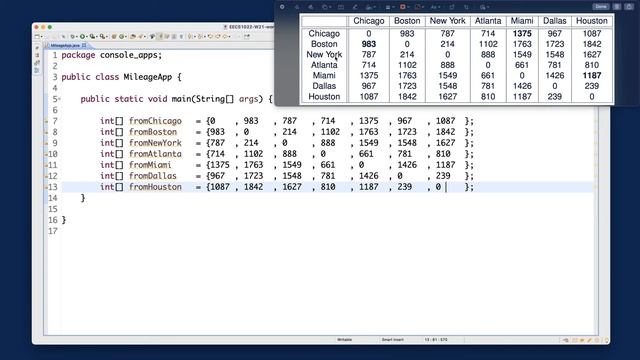Click the Smart Insert status bar entry
640x360 pixels.
tap(392, 340)
